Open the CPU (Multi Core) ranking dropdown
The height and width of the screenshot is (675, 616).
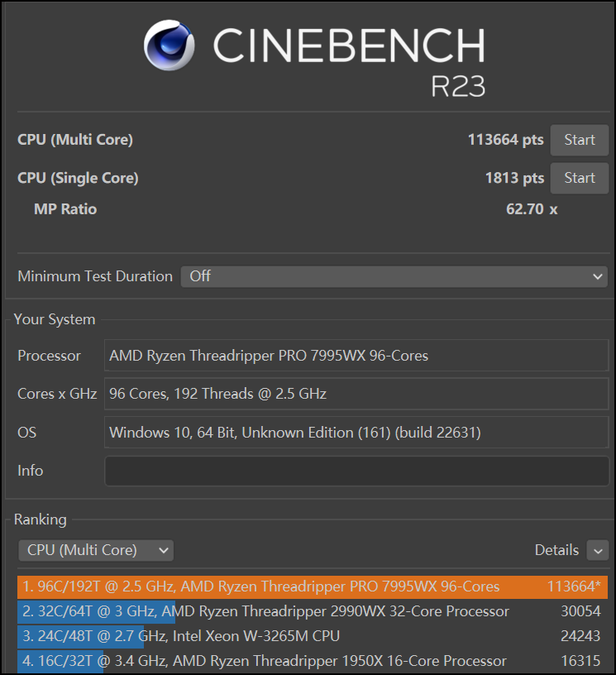click(96, 550)
